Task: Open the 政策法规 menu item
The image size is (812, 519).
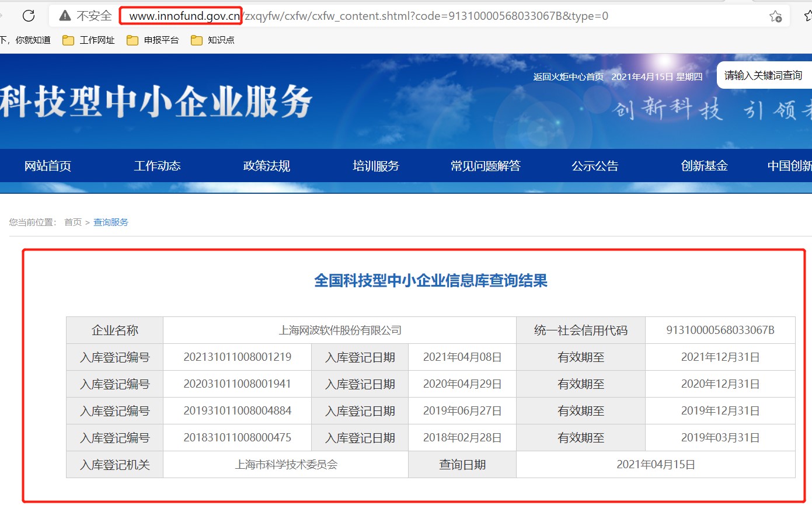Action: tap(267, 166)
